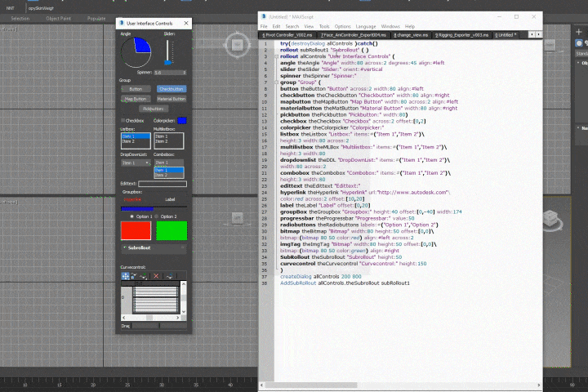Click the Curvecontrol vertical scrollbar down arrow
This screenshot has width=588, height=392.
coord(184,311)
